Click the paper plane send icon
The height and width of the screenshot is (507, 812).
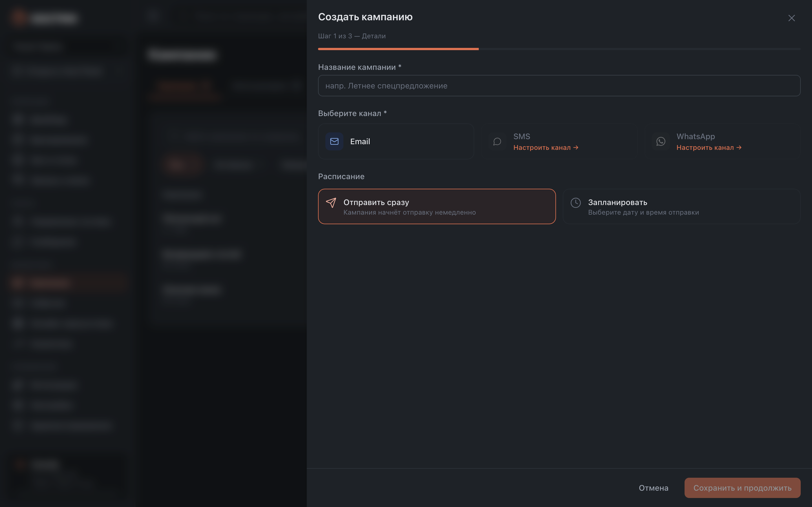pyautogui.click(x=331, y=203)
